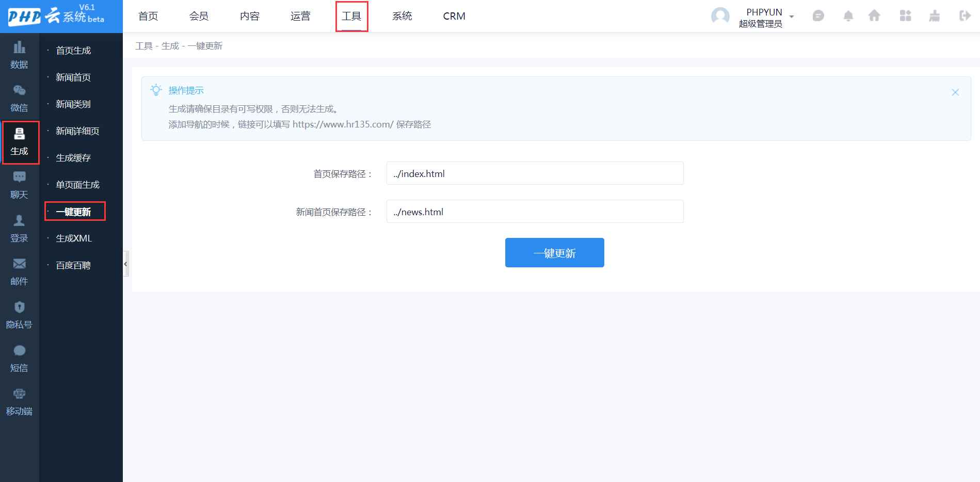This screenshot has height=482, width=980.
Task: Open 单页面生成 in the submenu
Action: pos(77,185)
